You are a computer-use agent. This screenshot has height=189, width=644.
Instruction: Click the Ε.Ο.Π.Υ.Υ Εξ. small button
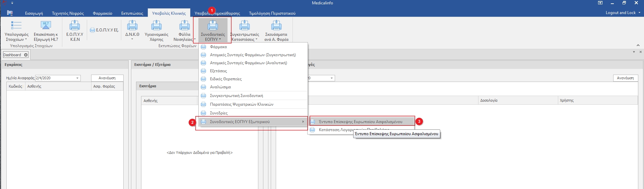point(104,30)
